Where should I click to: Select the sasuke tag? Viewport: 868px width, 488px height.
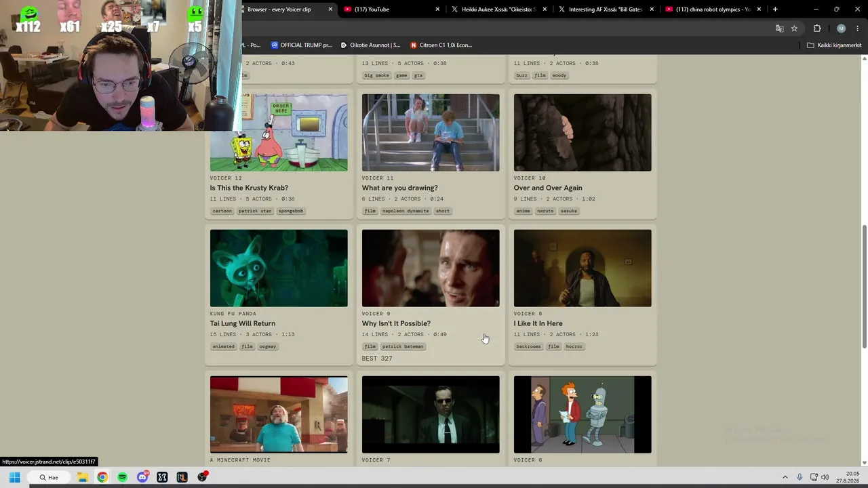(569, 211)
